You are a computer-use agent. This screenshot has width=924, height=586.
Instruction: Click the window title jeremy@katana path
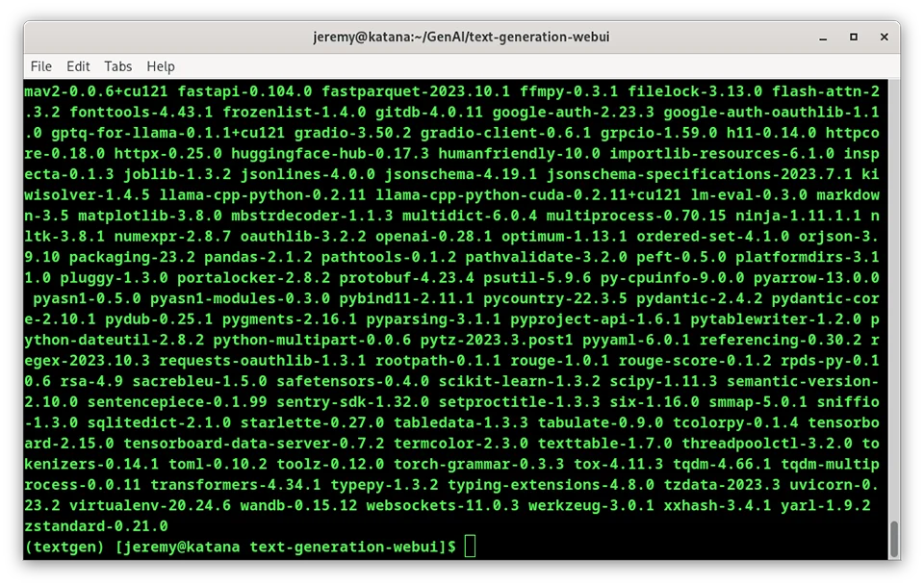coord(461,38)
